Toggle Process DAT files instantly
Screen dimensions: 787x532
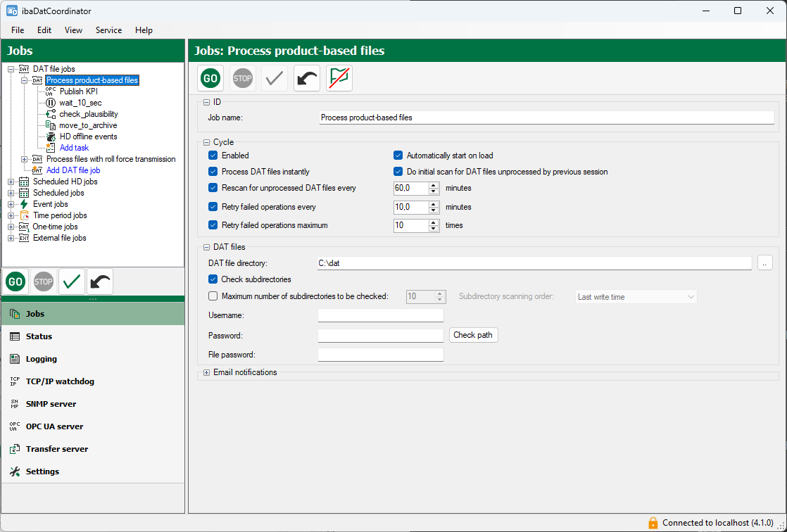coord(213,172)
